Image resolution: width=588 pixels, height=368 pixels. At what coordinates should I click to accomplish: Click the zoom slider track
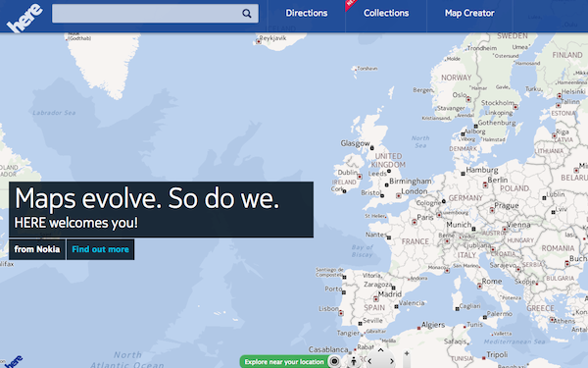click(x=407, y=363)
